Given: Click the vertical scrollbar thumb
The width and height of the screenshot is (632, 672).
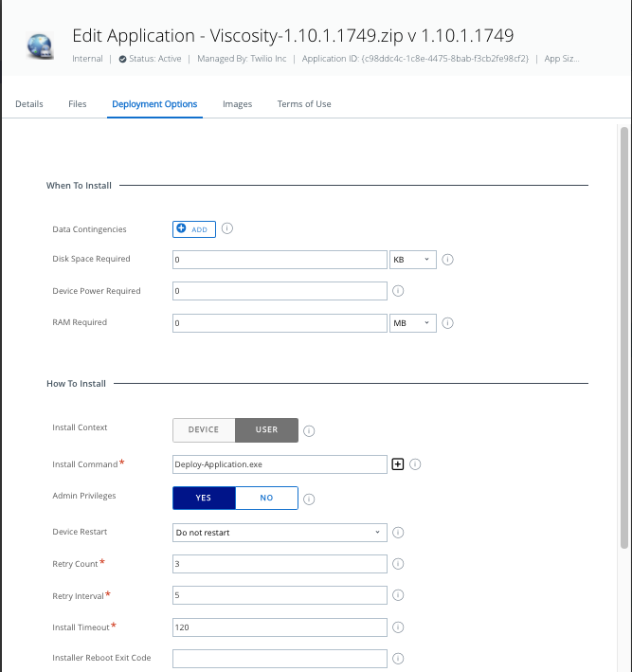Looking at the screenshot, I should click(624, 337).
